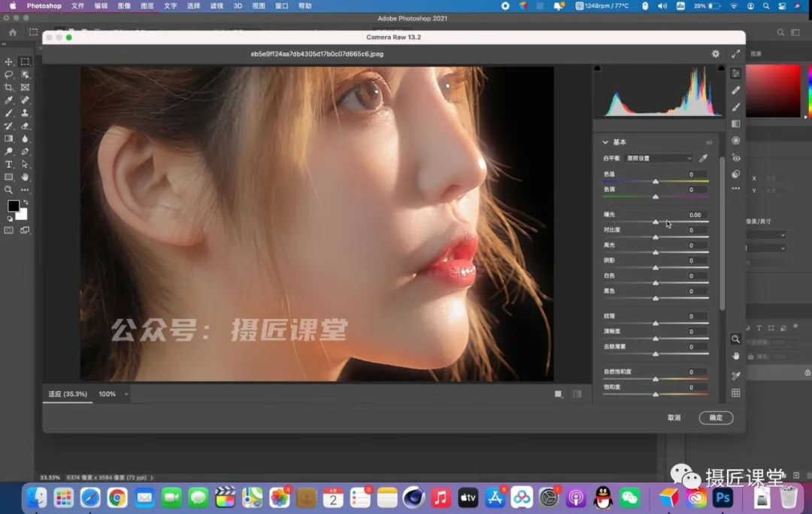Open the 白平衡 preset dropdown
The height and width of the screenshot is (514, 812).
(659, 158)
